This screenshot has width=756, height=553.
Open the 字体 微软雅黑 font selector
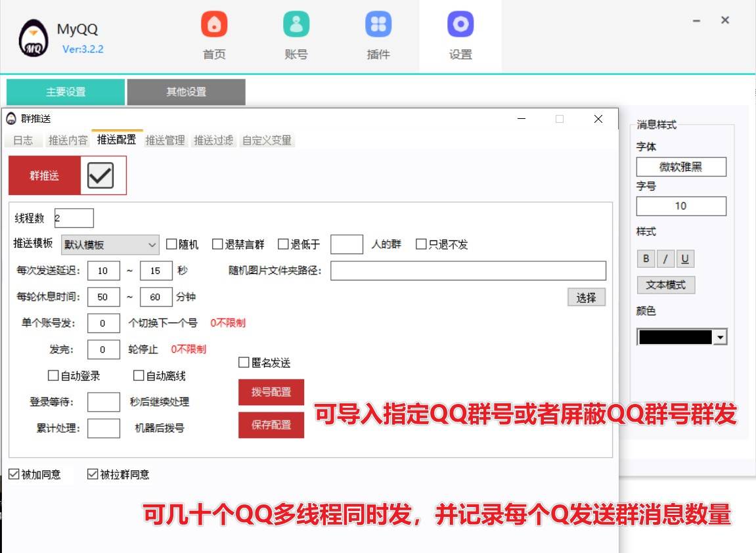pos(681,167)
